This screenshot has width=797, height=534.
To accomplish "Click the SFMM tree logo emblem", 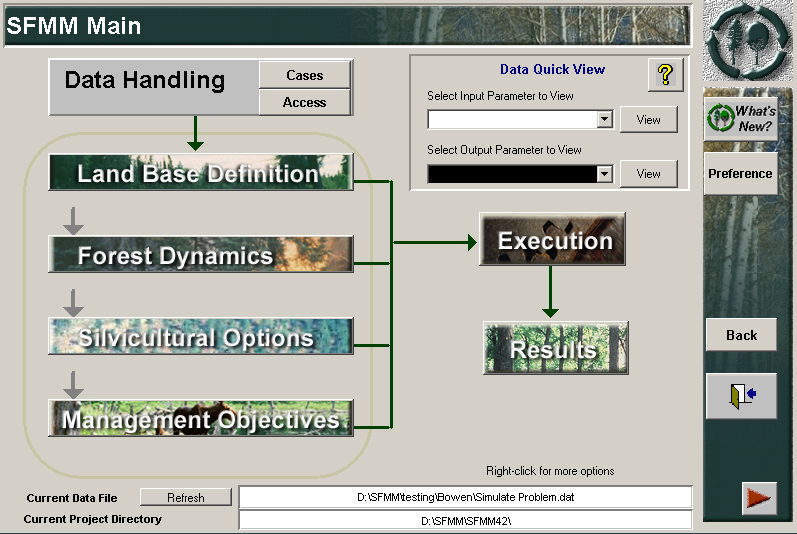I will coord(747,41).
